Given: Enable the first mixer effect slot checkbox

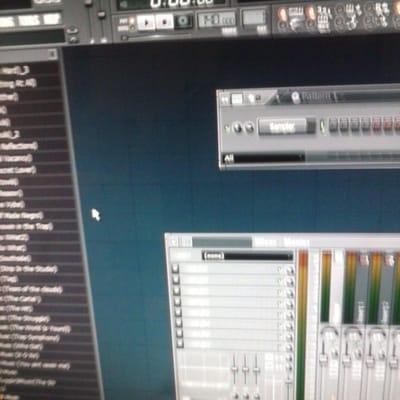Looking at the screenshot, I should point(176,269).
